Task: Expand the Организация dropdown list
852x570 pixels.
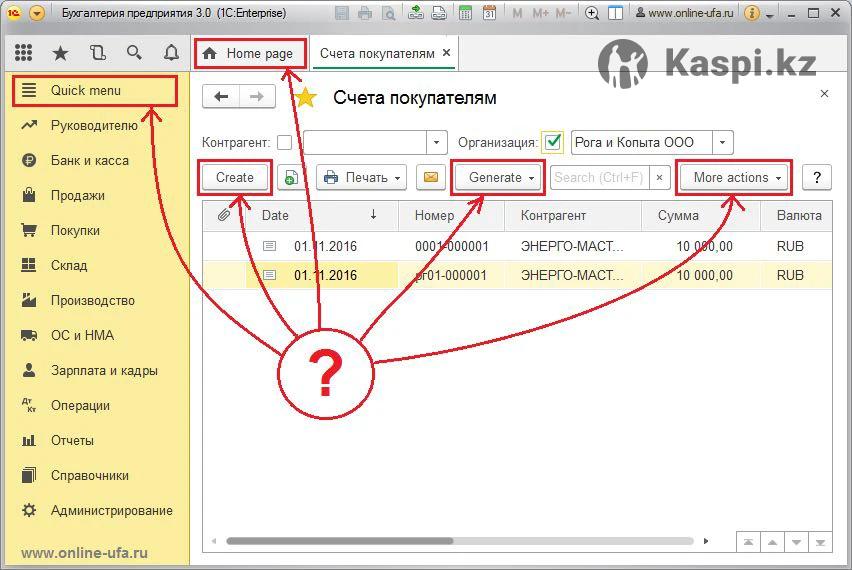Action: (724, 142)
